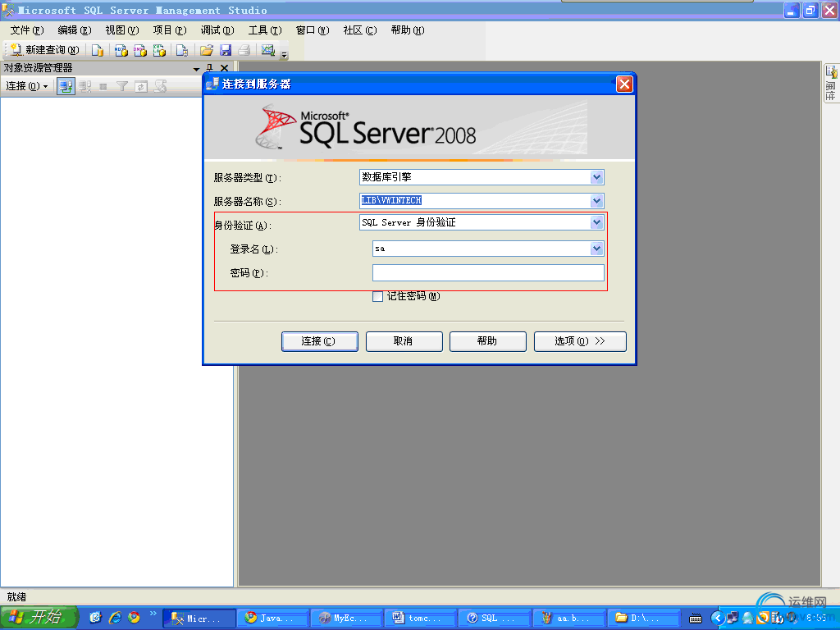
Task: Open the 视图(V) menu
Action: point(122,30)
